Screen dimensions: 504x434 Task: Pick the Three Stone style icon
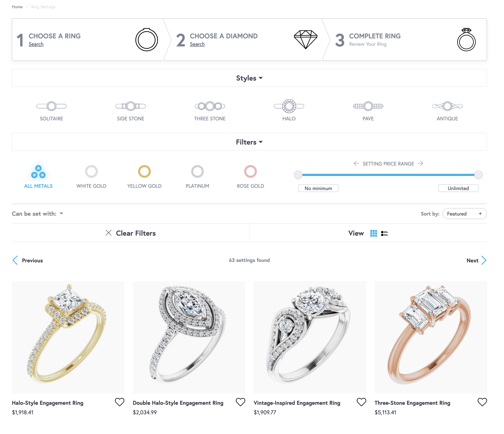(x=210, y=106)
